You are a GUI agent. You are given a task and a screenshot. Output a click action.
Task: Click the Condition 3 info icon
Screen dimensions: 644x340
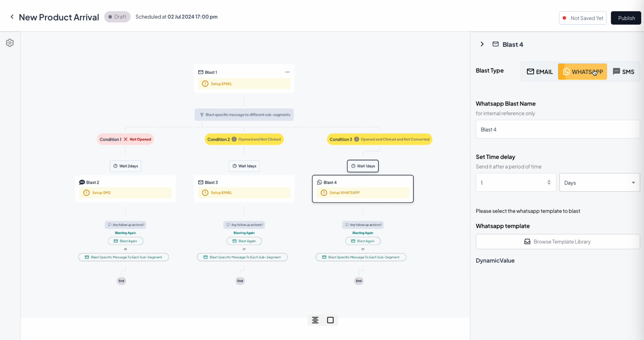point(357,139)
